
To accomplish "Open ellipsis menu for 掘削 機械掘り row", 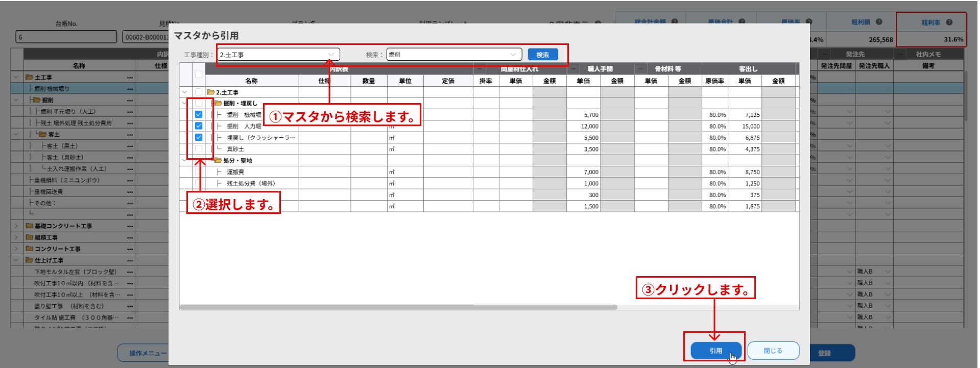I will 130,89.
